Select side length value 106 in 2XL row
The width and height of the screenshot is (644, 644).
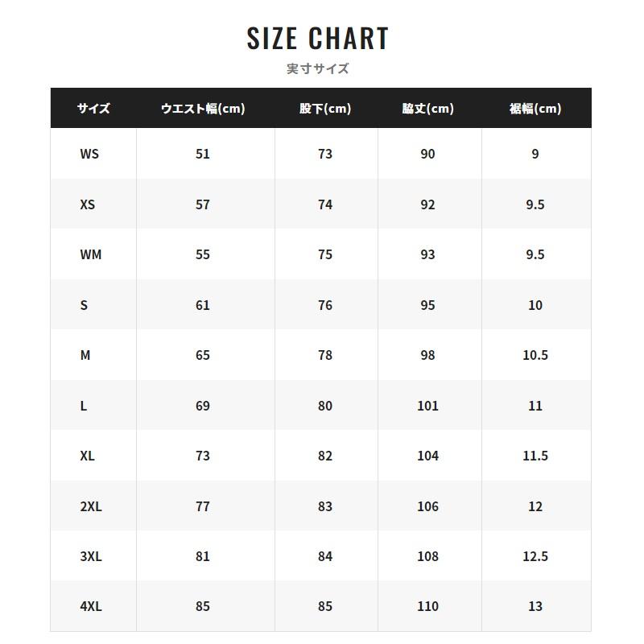[x=427, y=506]
